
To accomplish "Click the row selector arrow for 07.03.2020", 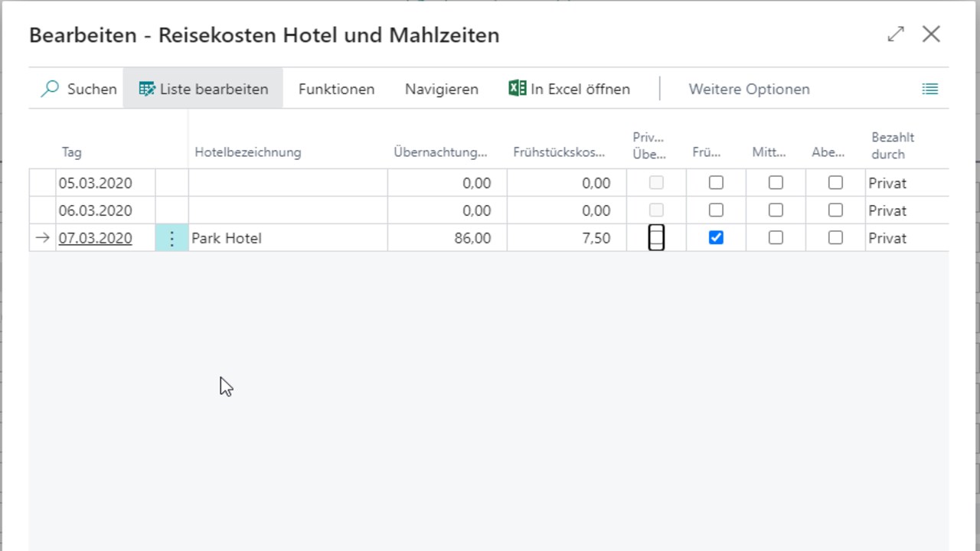I will (42, 238).
